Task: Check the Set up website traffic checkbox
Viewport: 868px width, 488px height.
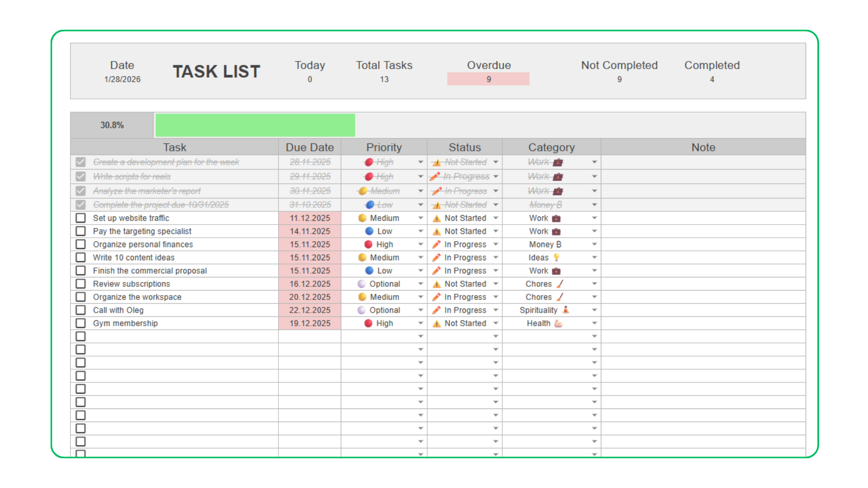Action: pos(80,218)
